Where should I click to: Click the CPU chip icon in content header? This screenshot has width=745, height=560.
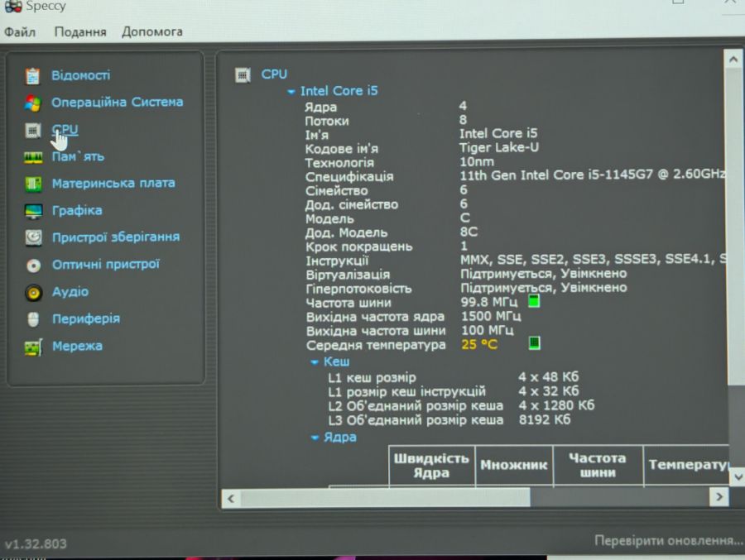[x=243, y=74]
